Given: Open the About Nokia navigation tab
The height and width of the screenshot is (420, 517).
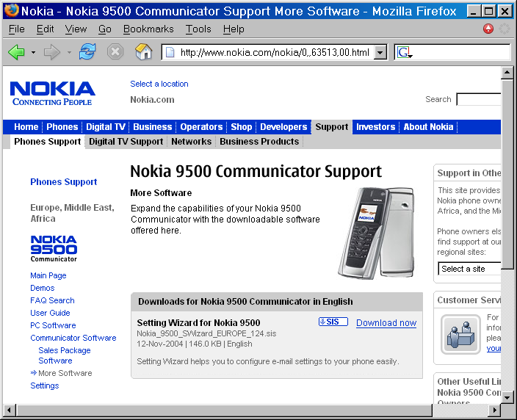Looking at the screenshot, I should (428, 127).
